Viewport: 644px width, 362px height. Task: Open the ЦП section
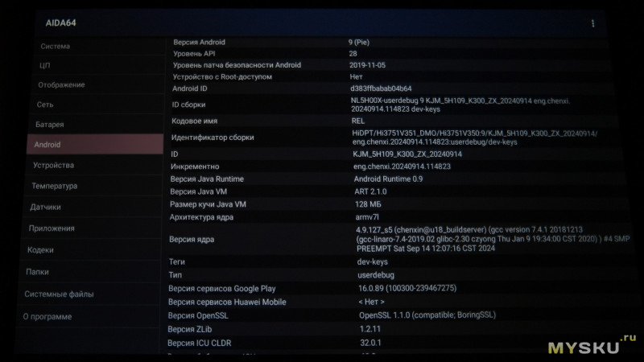(x=45, y=66)
